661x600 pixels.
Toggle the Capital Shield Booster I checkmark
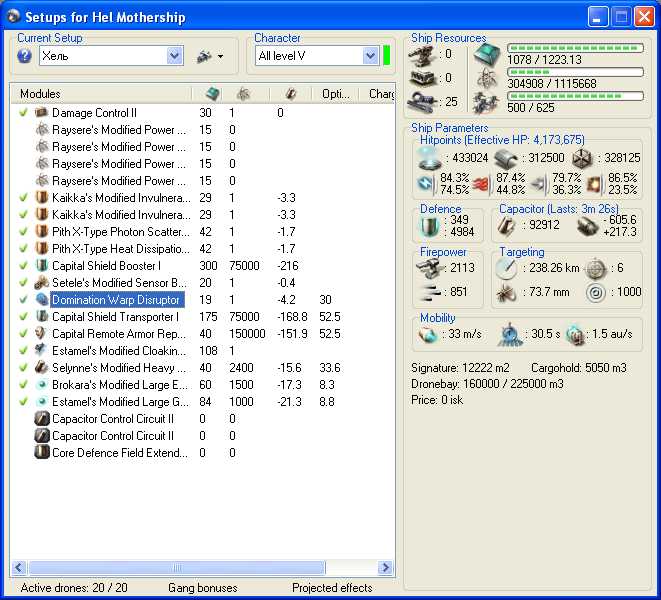[x=23, y=266]
